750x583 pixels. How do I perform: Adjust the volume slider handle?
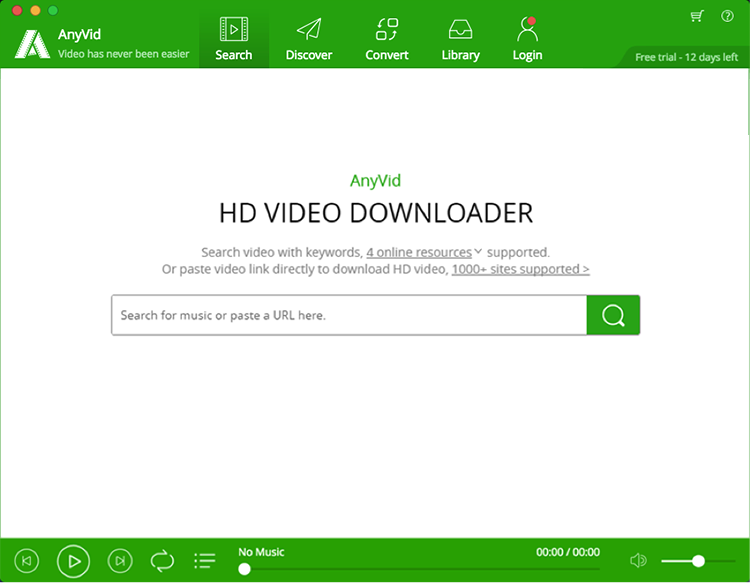coord(698,561)
